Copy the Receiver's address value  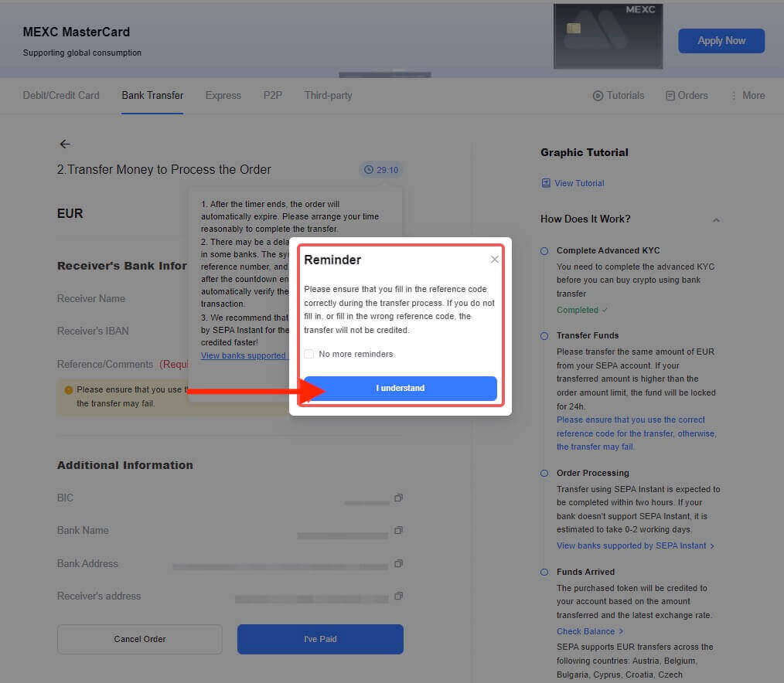click(x=398, y=596)
